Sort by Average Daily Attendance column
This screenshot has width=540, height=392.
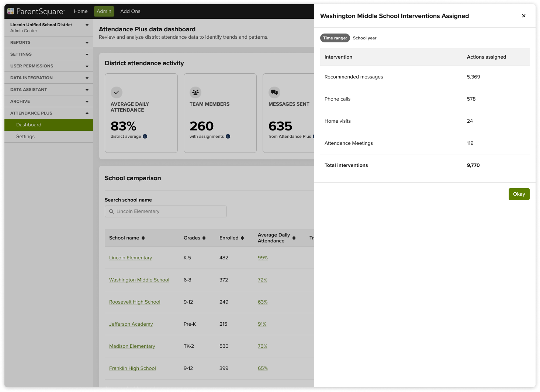pos(294,238)
